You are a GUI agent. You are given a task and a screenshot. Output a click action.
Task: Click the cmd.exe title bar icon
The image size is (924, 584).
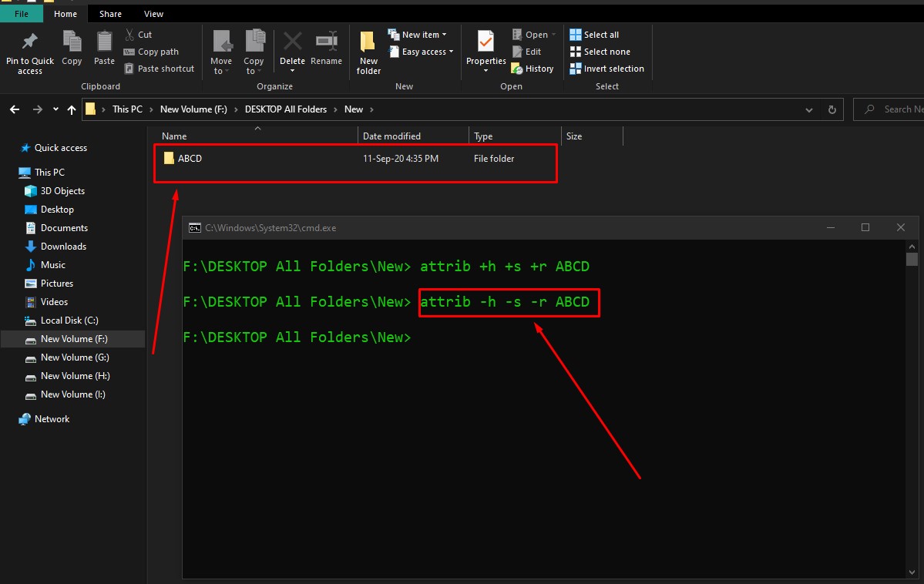194,228
